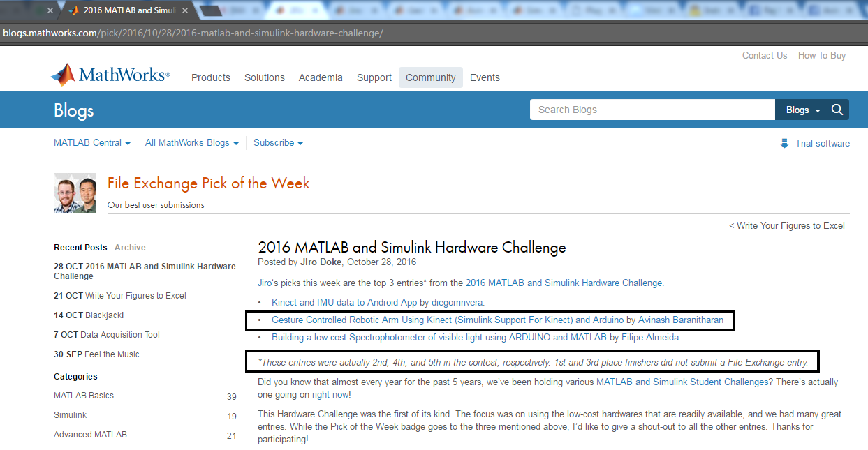Click the browser address bar URL
Image resolution: width=868 pixels, height=450 pixels.
click(193, 33)
